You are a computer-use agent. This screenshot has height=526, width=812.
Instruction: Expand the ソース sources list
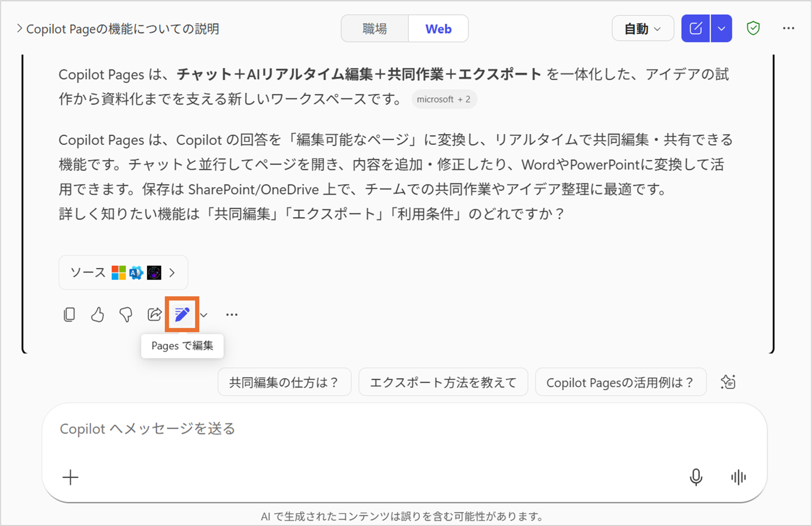tap(123, 273)
